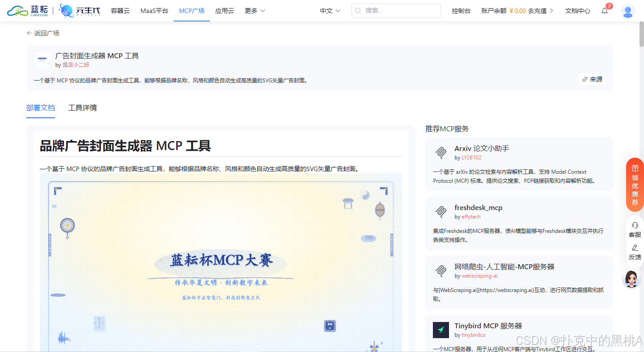644x352 pixels.
Task: Open Tinybird MCP 服务器 card title
Action: 488,326
